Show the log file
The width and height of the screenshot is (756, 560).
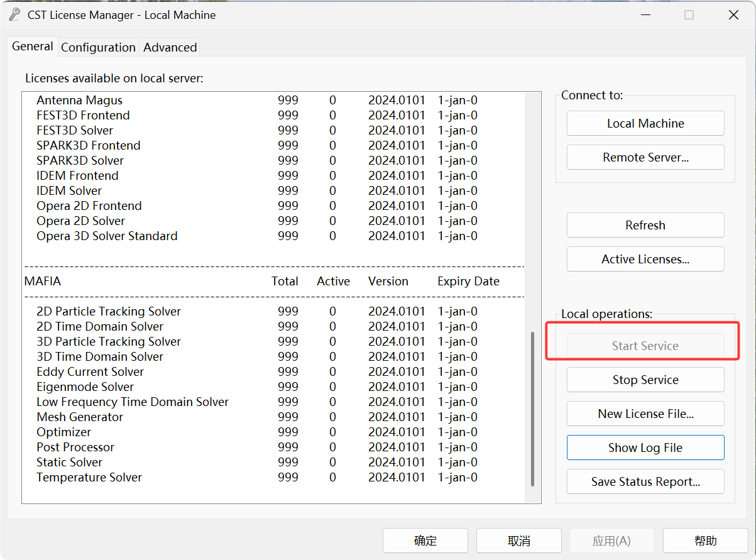point(645,447)
